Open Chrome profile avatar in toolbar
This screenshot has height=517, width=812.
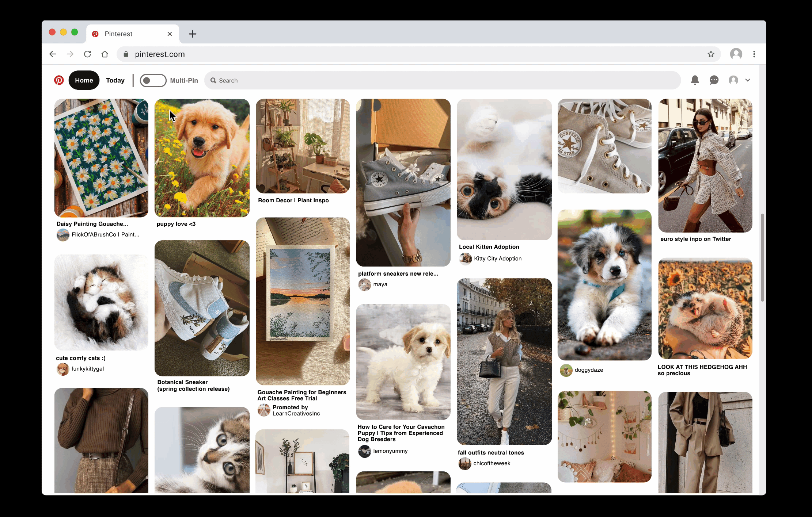tap(736, 54)
